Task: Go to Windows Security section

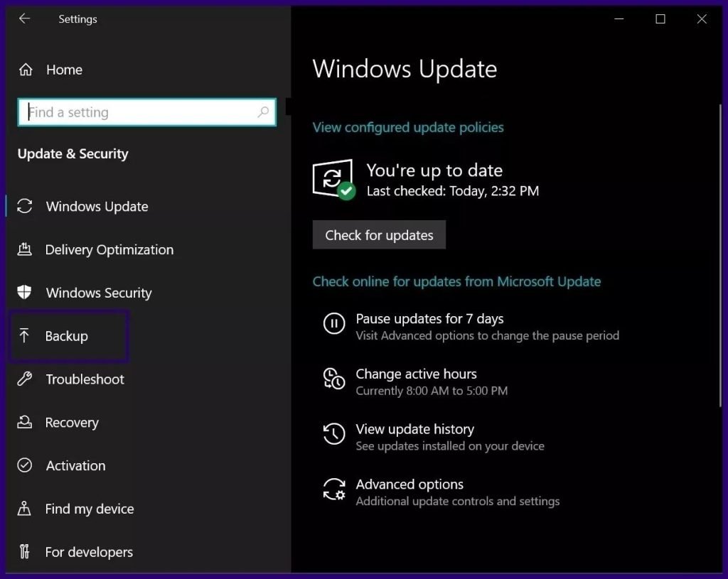Action: tap(98, 293)
